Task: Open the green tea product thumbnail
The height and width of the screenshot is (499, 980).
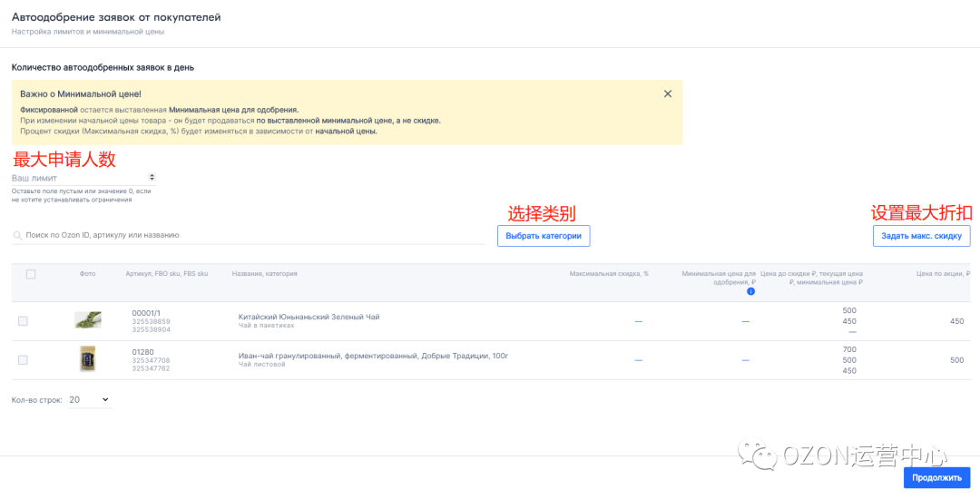Action: [87, 320]
